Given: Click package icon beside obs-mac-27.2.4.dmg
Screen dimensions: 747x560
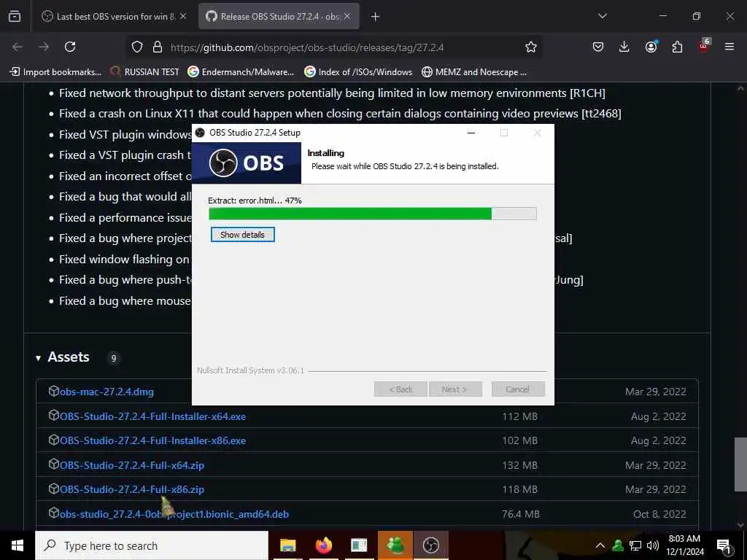Looking at the screenshot, I should coord(54,391).
